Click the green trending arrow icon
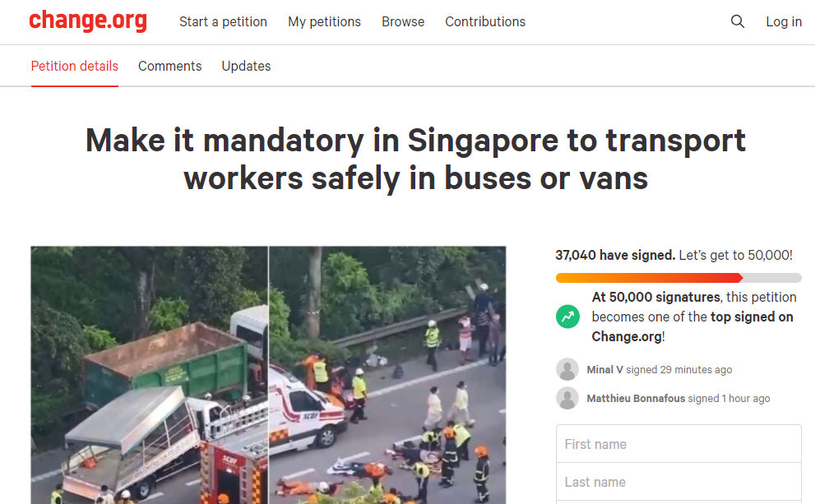This screenshot has height=504, width=815. tap(567, 317)
